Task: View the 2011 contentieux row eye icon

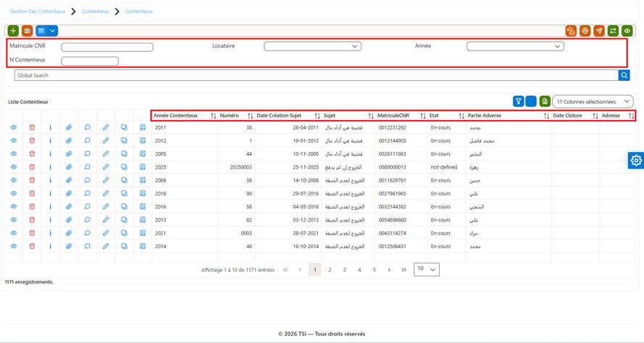Action: (14, 127)
